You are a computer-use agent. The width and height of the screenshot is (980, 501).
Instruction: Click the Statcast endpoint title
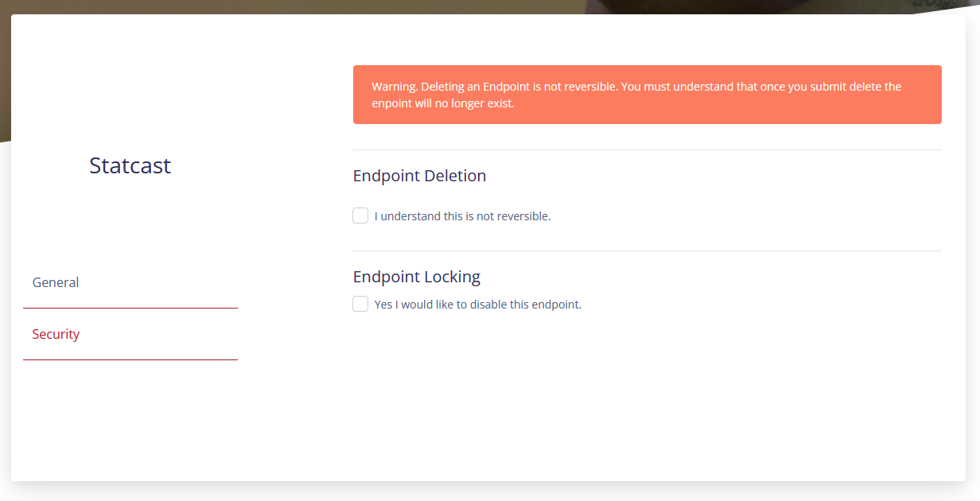pos(130,165)
